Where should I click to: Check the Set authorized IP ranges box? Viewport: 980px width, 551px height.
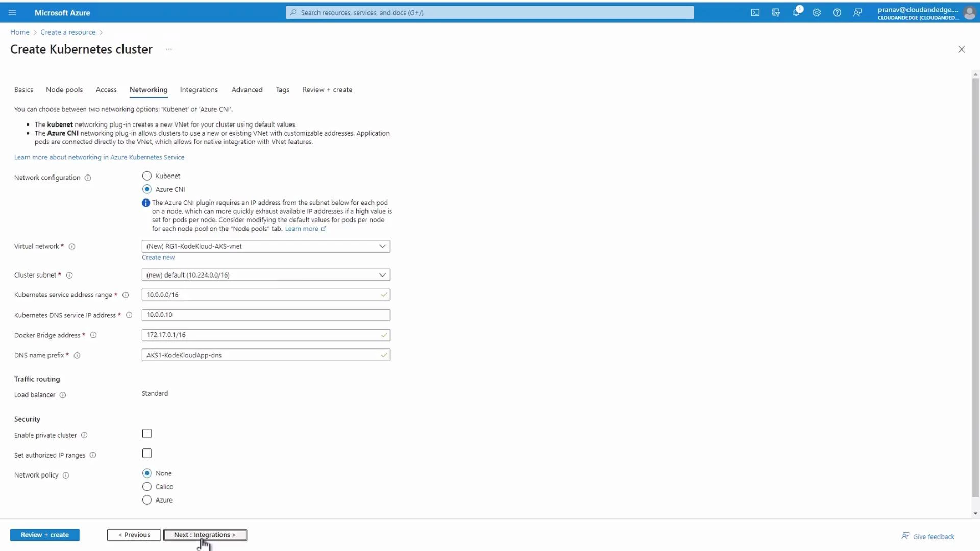[147, 453]
